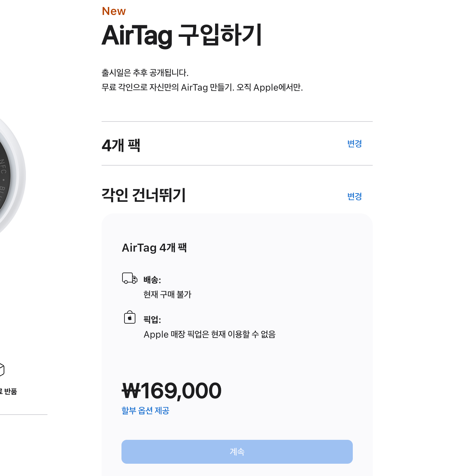Expand the 4개 팩 section heading
Screen dimensions: 460x476
tap(121, 145)
